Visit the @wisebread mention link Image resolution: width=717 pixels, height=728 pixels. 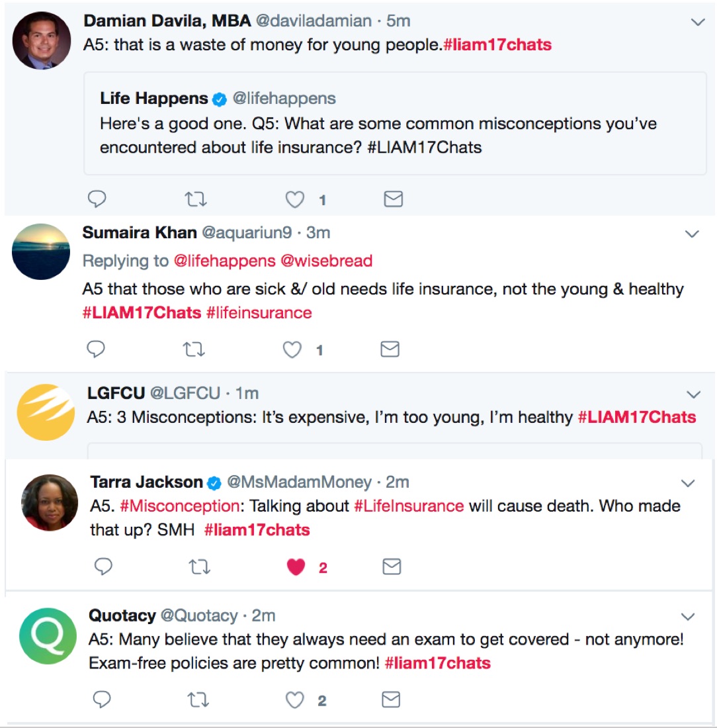(x=326, y=261)
